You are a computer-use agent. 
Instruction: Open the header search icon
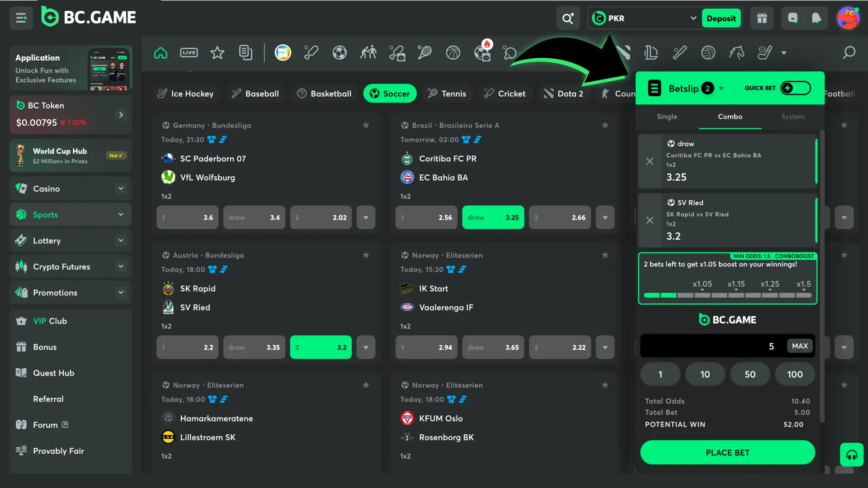(568, 18)
